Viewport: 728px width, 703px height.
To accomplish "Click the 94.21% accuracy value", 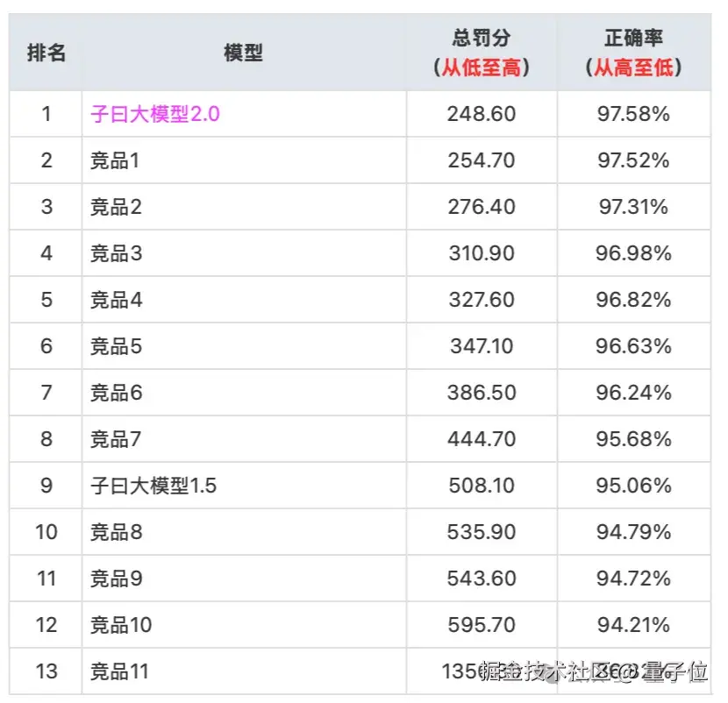I will click(x=632, y=625).
